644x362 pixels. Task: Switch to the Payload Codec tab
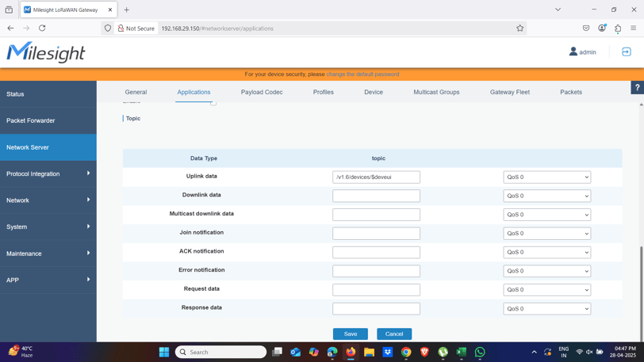click(x=262, y=92)
